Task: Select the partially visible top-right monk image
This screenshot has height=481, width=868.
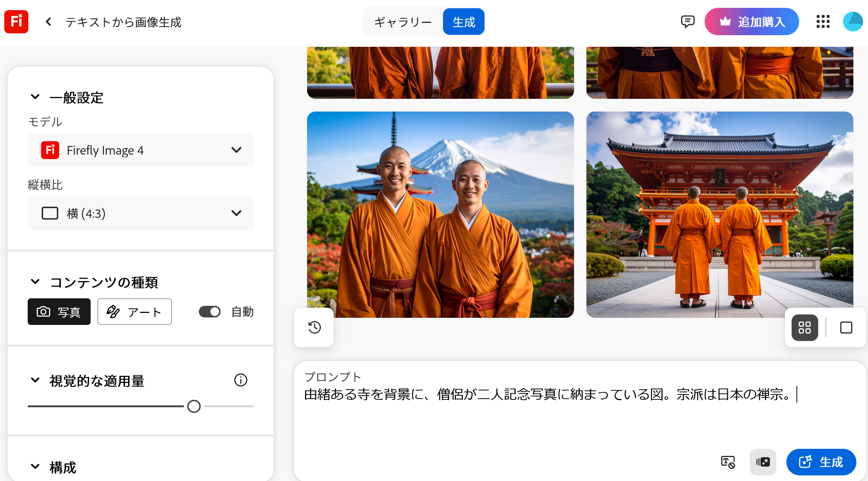Action: (720, 73)
